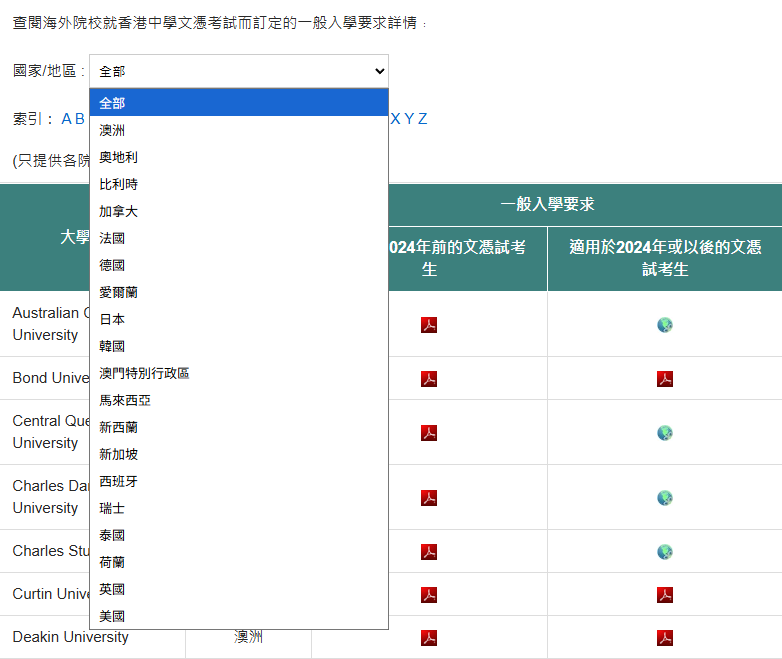
Task: Select 馬來西亞 option
Action: [239, 400]
